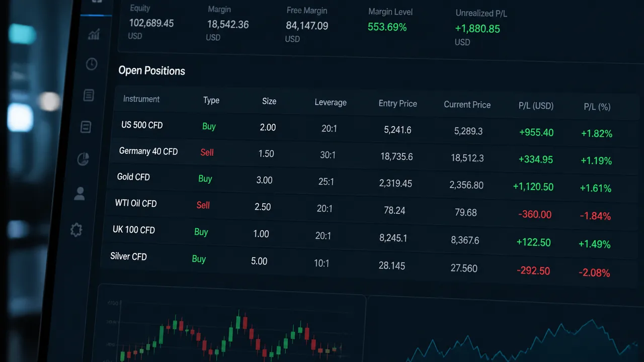Click the Sell type for Germany 40
Viewport: 644px width, 362px height.
(x=207, y=152)
